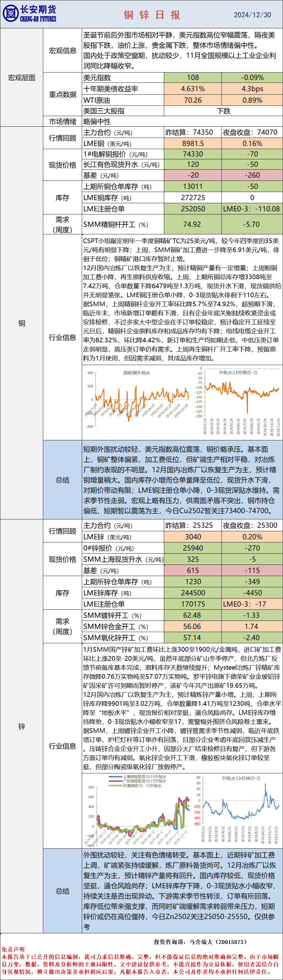Select the WTI原油 row label
Image resolution: width=283 pixels, height=980 pixels.
97,100
